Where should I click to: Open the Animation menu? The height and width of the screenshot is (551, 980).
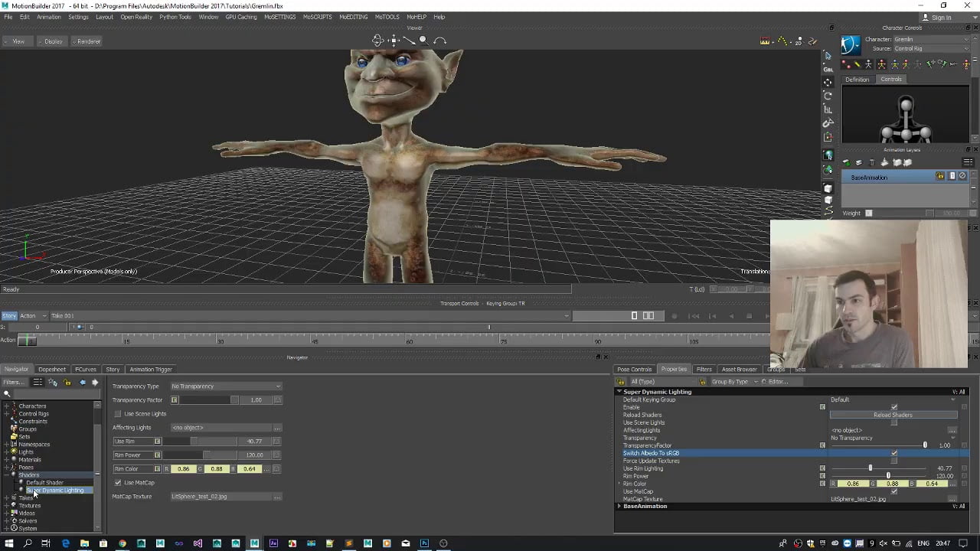[x=48, y=17]
